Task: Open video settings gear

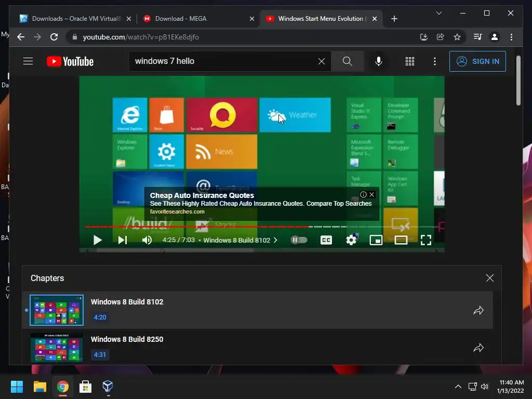Action: pos(351,240)
